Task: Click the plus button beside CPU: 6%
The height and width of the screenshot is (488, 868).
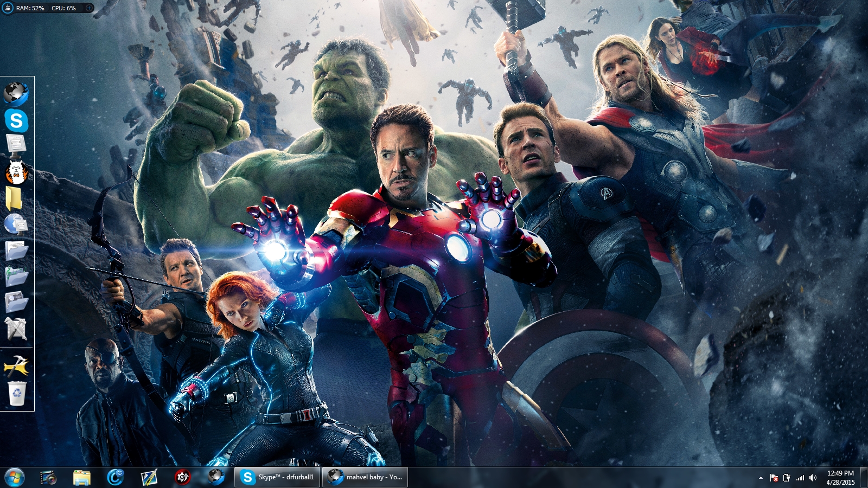Action: click(x=89, y=8)
